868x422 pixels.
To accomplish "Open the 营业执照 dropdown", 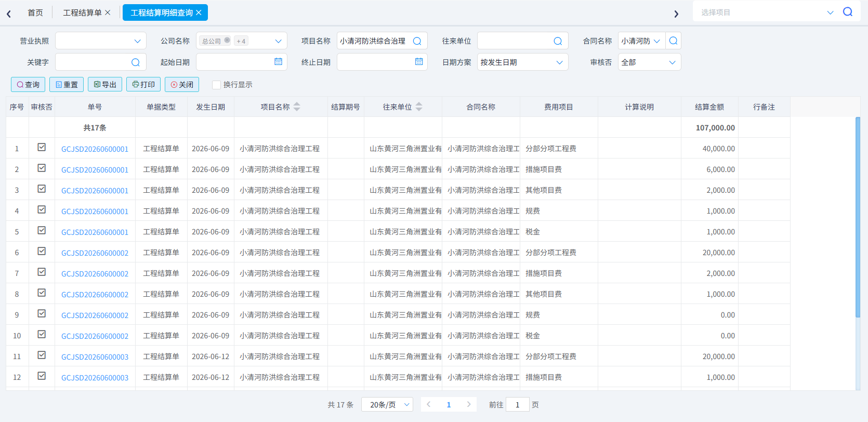I will click(101, 41).
